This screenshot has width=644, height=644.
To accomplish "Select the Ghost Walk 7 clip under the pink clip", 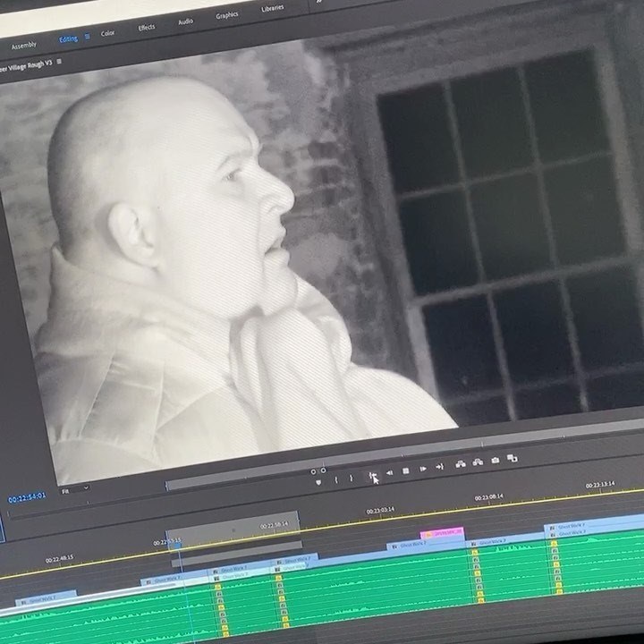I will (x=426, y=545).
